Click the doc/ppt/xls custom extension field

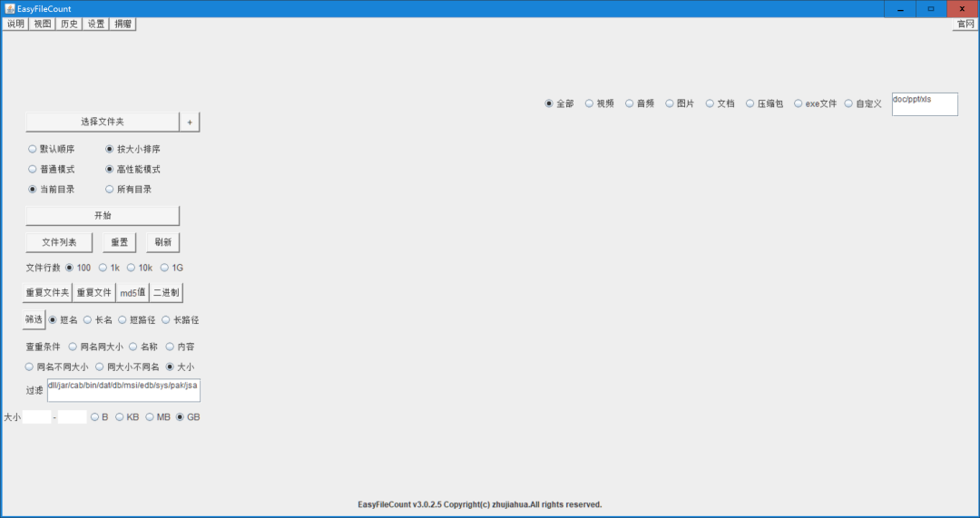pos(925,104)
